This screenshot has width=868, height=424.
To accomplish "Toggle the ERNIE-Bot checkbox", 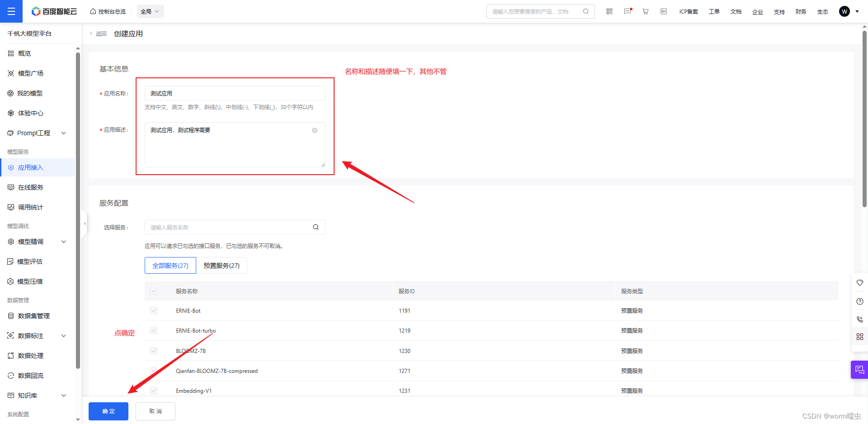I will tap(154, 310).
